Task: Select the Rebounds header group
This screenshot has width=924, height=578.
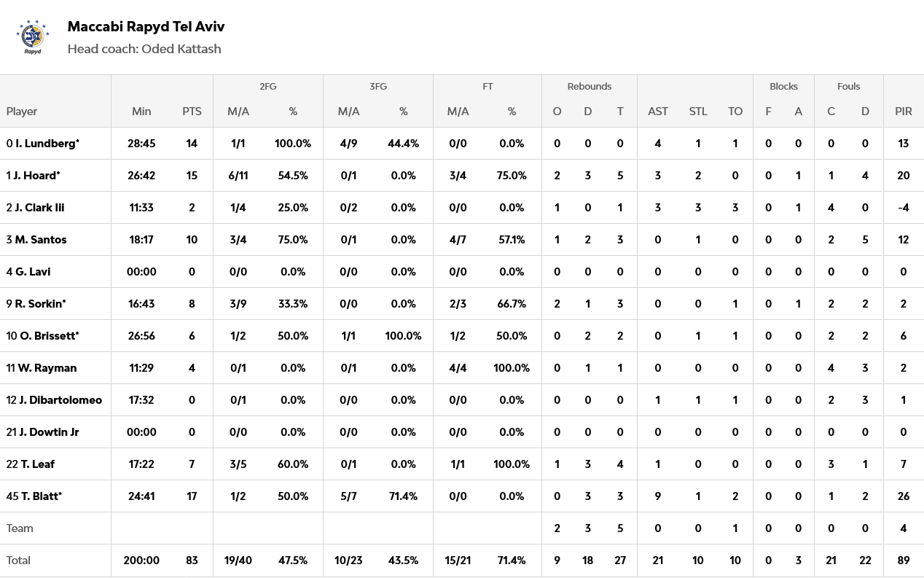Action: [x=589, y=86]
